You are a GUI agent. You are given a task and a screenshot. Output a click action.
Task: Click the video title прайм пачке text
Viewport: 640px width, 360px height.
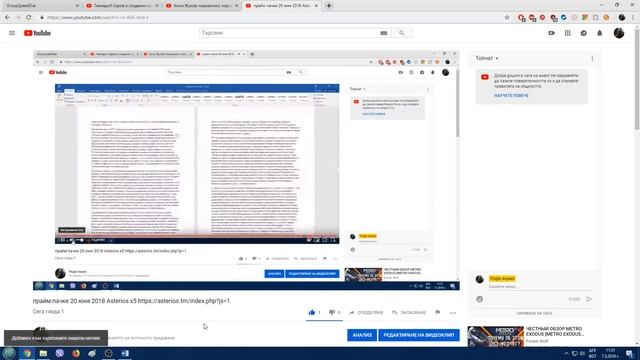coord(131,301)
